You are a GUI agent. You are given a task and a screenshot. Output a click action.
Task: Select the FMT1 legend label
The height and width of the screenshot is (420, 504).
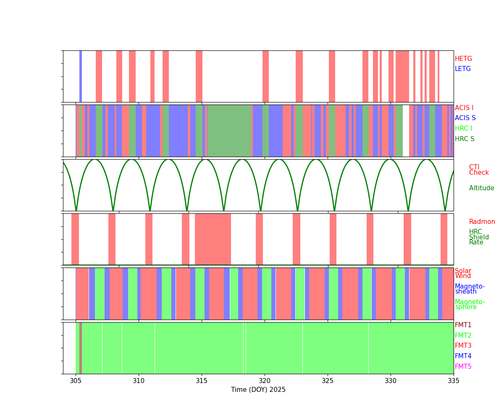463,325
